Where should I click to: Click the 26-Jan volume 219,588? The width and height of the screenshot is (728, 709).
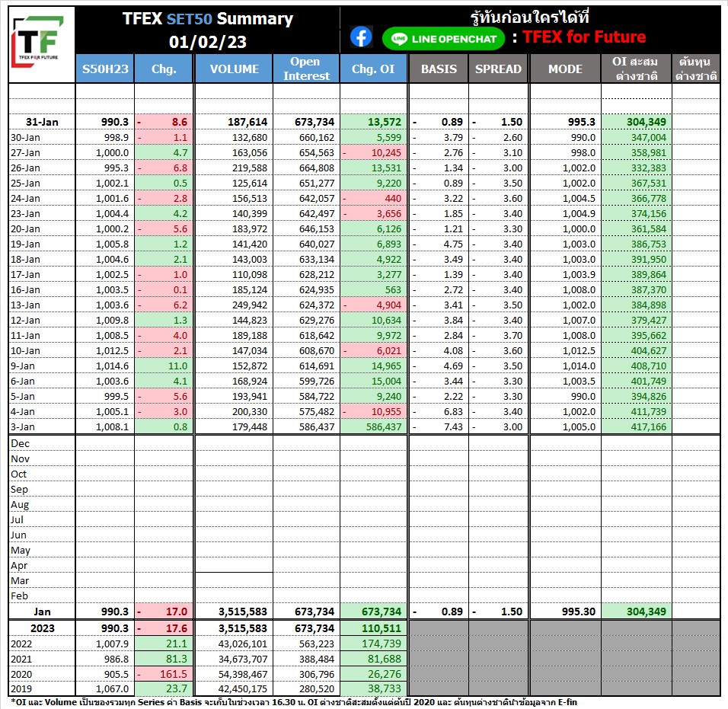click(x=250, y=168)
